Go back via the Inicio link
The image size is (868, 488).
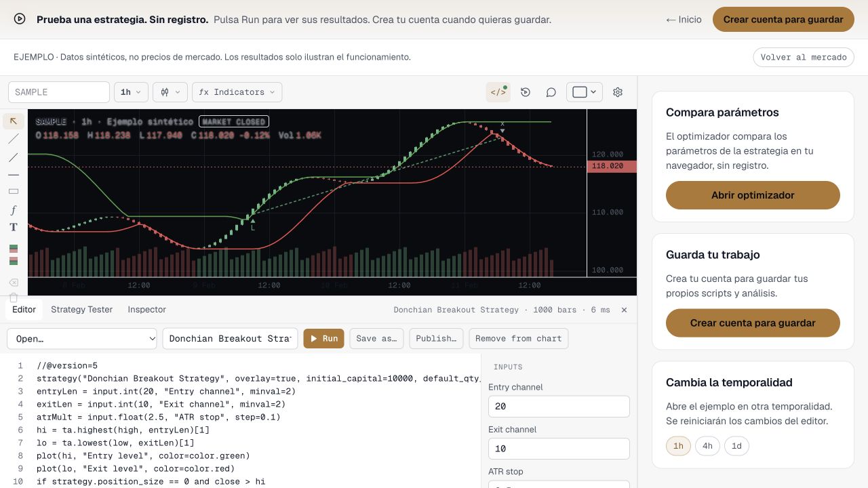(x=684, y=20)
